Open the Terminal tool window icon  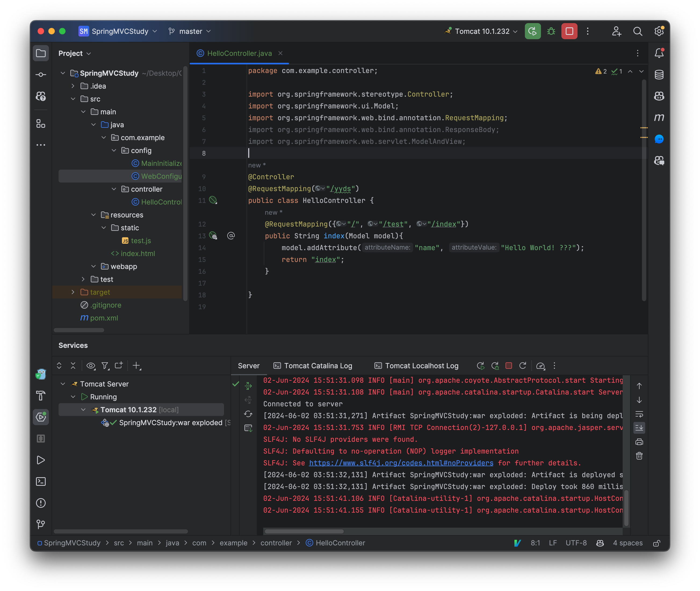coord(41,481)
